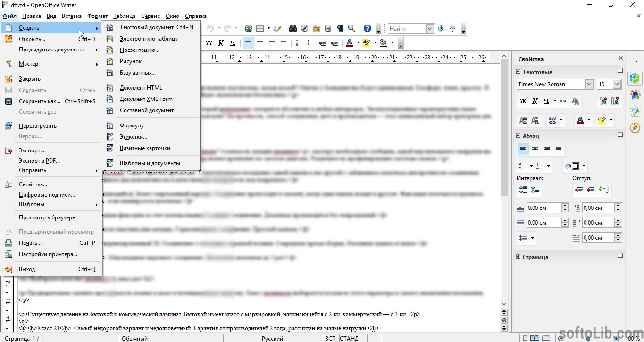Click the compass Navigator icon in the main toolbar
644x342 pixels.
tap(305, 28)
